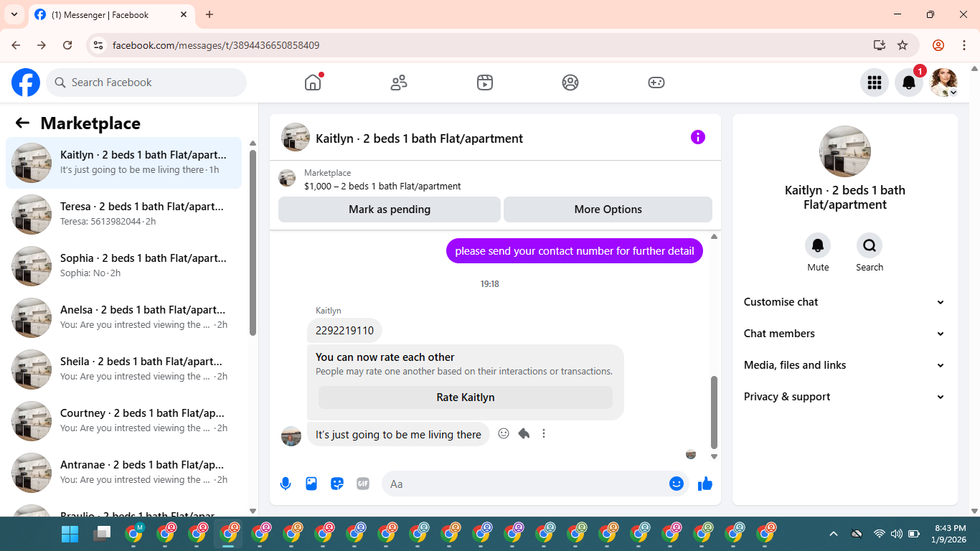Click the Search Facebook field
This screenshot has height=551, width=980.
point(146,83)
